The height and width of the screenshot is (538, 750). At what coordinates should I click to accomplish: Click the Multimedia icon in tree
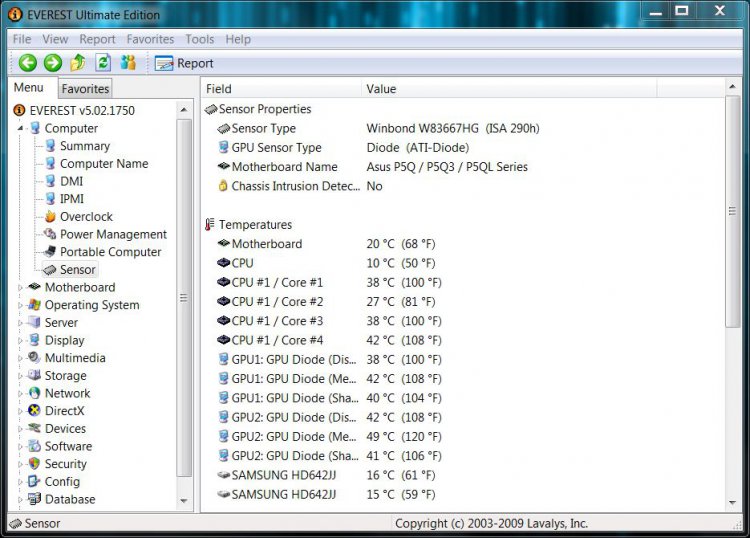point(34,358)
